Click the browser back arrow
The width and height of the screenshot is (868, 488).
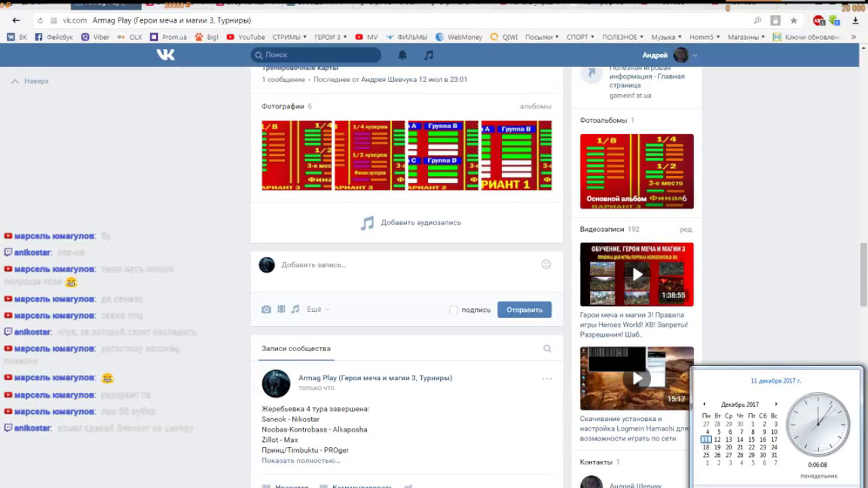tap(16, 20)
